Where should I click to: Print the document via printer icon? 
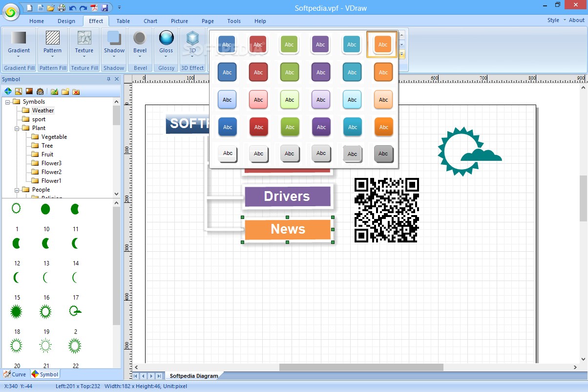[x=62, y=8]
